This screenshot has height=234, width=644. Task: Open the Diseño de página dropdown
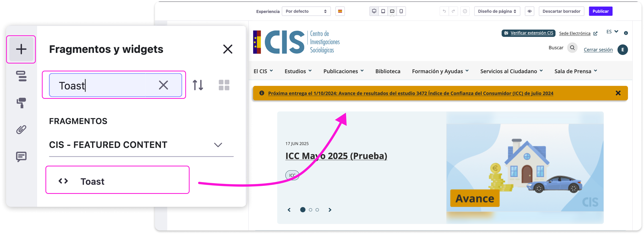point(497,11)
